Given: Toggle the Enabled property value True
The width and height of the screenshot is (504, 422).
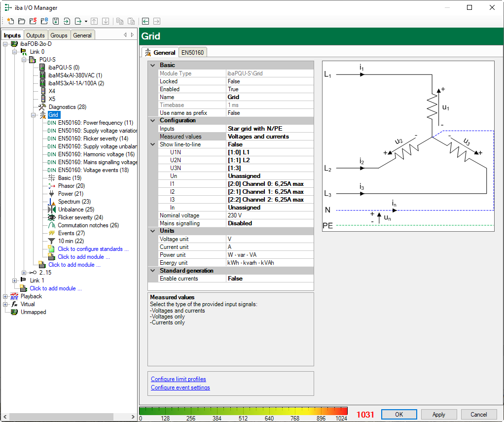Looking at the screenshot, I should tap(269, 89).
